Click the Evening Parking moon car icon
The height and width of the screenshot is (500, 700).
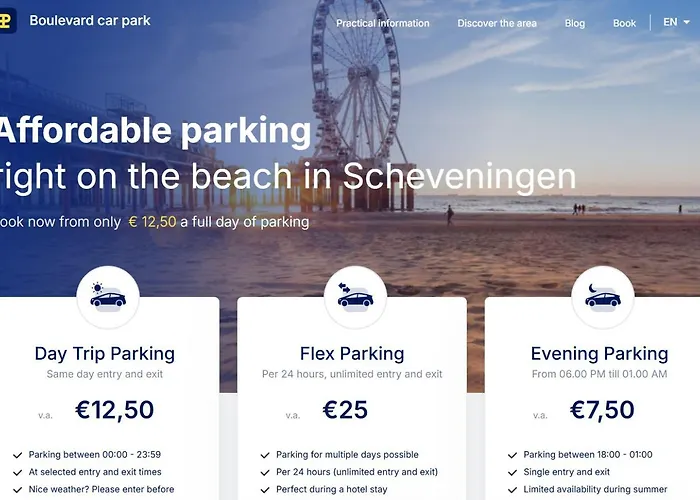tap(602, 297)
